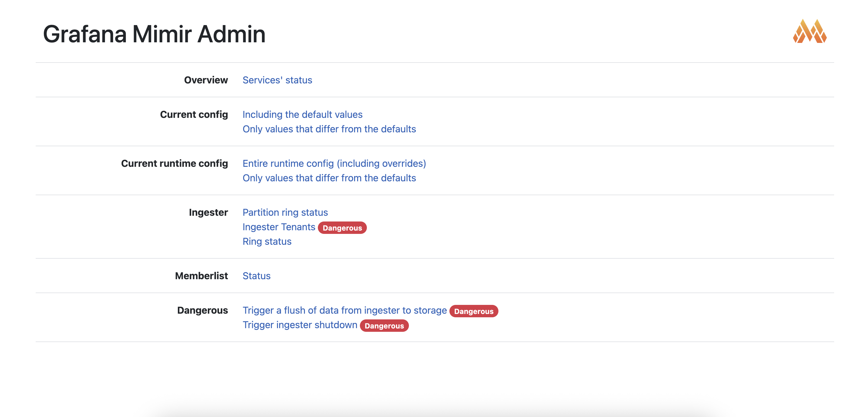Trigger a flush of data from ingester

344,310
